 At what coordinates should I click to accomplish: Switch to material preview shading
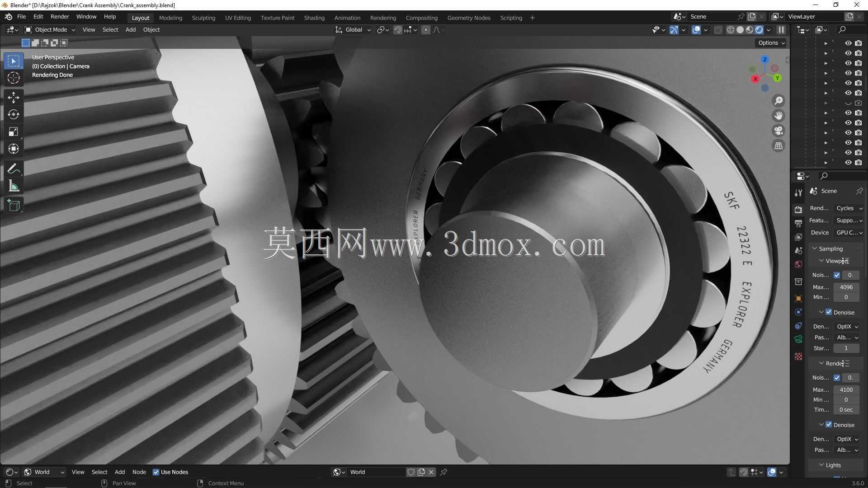point(750,30)
